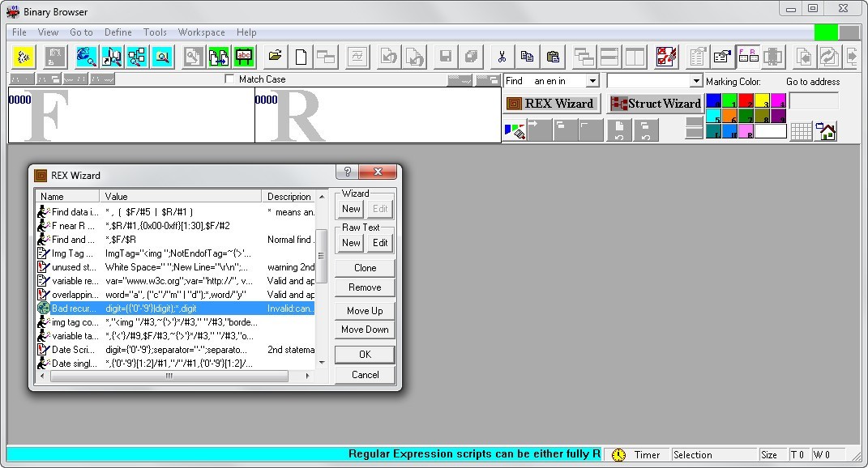Image resolution: width=868 pixels, height=468 pixels.
Task: Click the REX Wizard dialog help question mark
Action: click(347, 172)
